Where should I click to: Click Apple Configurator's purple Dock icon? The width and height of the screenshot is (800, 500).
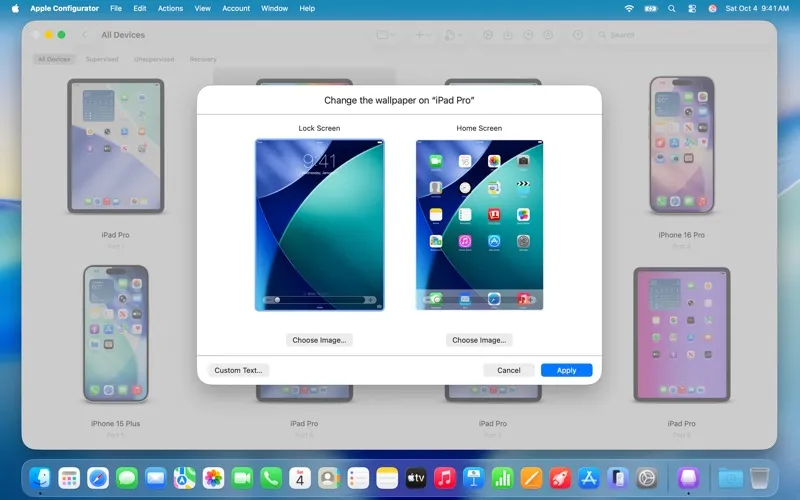pyautogui.click(x=688, y=479)
